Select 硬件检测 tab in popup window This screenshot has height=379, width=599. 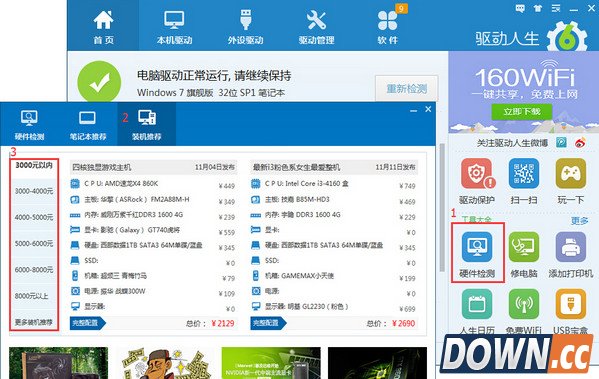point(29,125)
